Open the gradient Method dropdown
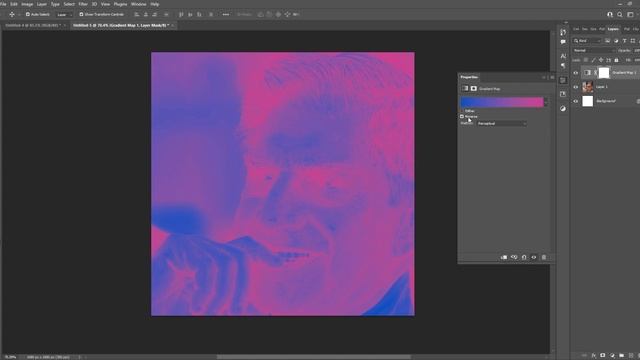This screenshot has width=640, height=360. (502, 123)
